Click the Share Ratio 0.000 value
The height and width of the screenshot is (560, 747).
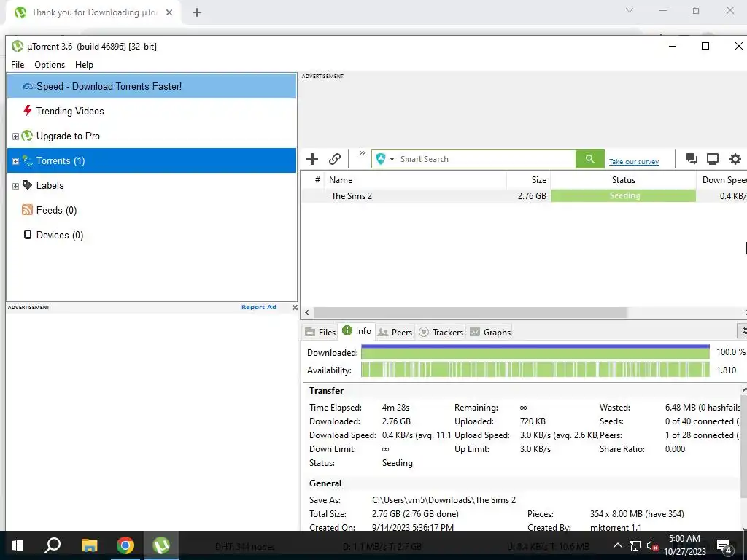coord(675,449)
